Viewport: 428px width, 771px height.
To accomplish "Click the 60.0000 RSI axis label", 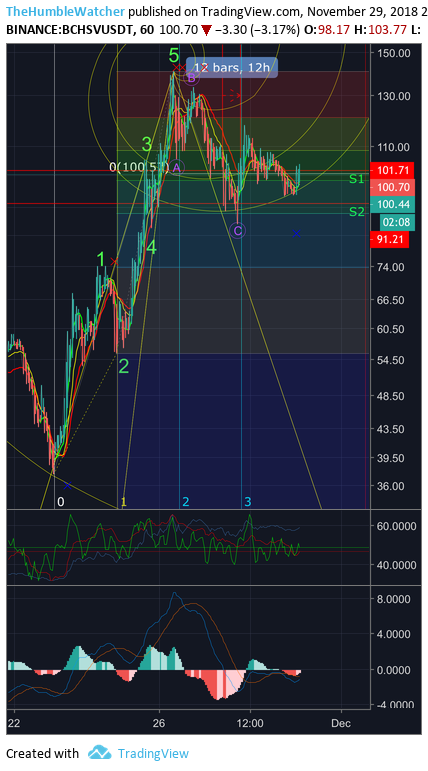I will tap(396, 526).
